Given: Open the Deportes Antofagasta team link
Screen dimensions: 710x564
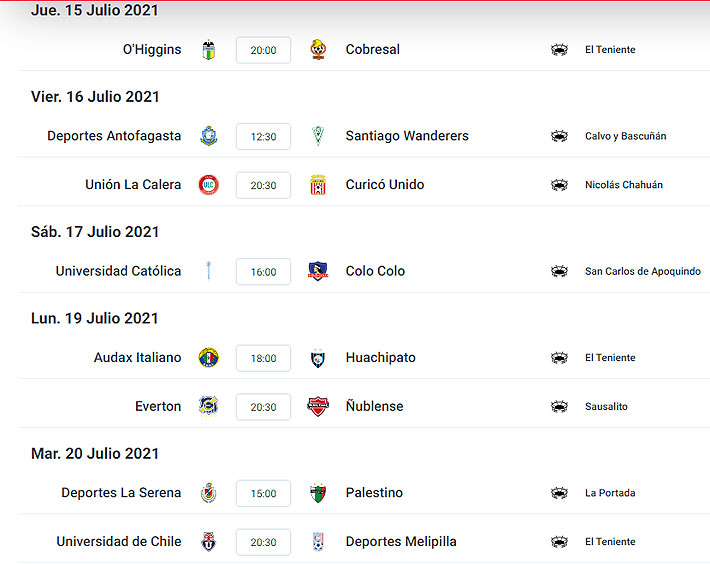Looking at the screenshot, I should [x=114, y=136].
